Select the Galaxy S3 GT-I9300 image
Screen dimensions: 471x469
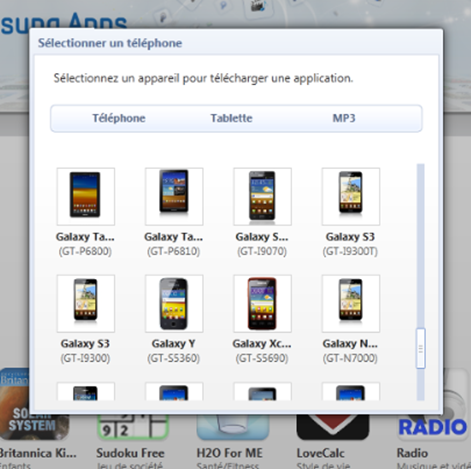tap(86, 303)
